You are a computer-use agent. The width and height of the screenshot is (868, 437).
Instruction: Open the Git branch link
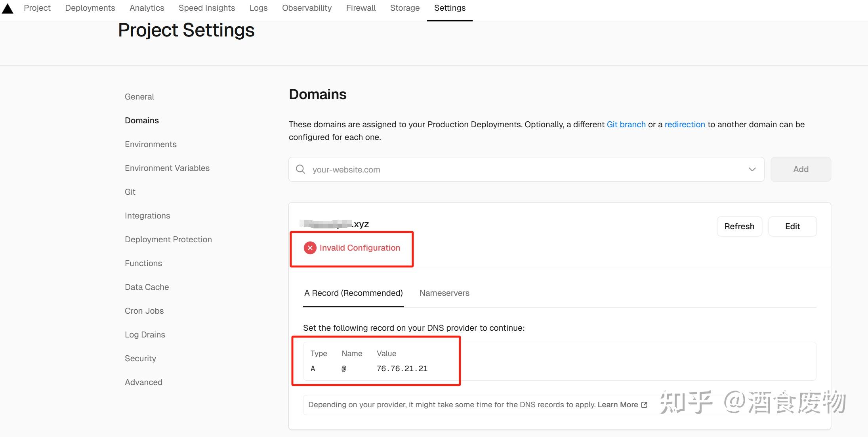point(626,124)
